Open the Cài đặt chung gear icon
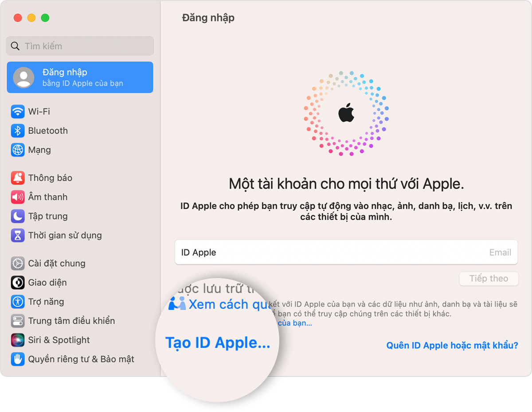 point(17,263)
